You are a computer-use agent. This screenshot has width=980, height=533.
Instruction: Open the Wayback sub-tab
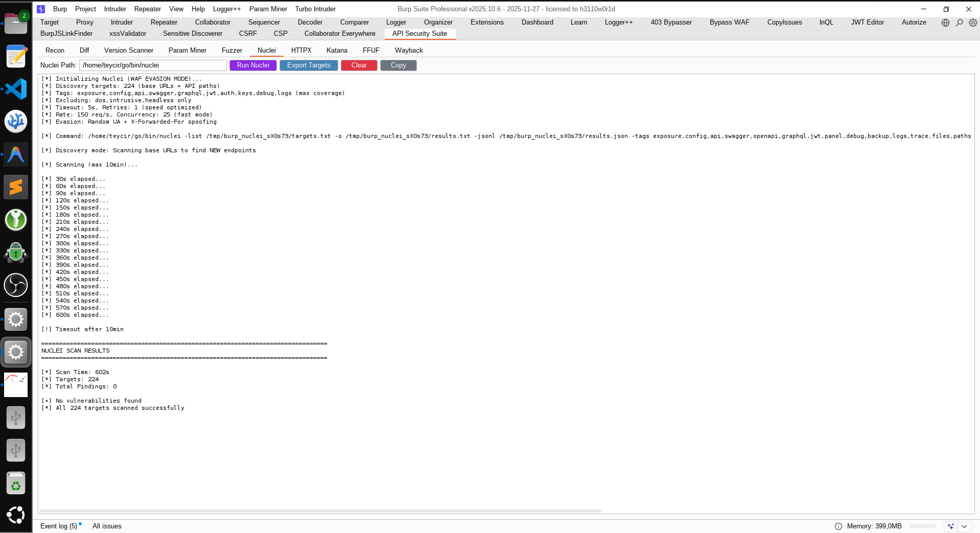[x=409, y=50]
